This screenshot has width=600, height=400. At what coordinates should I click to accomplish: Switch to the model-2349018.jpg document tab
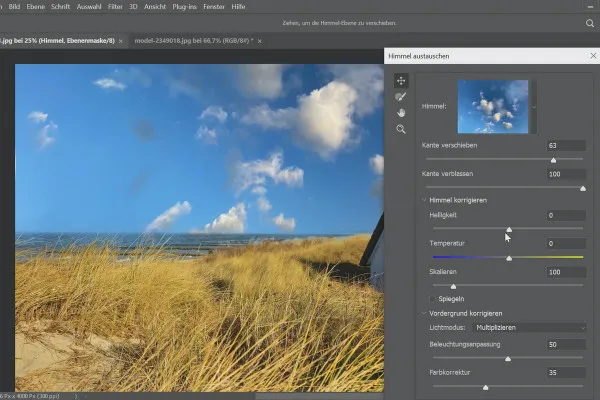point(193,41)
